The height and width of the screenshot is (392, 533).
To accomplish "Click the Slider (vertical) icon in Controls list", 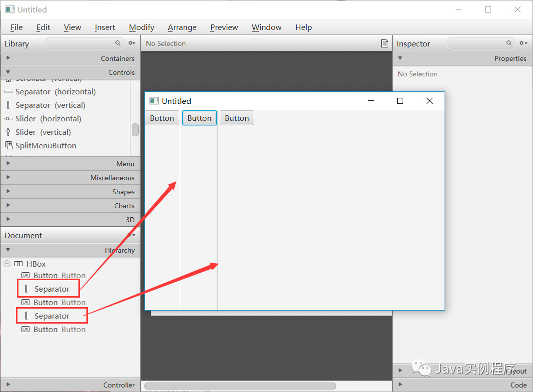I will click(9, 132).
